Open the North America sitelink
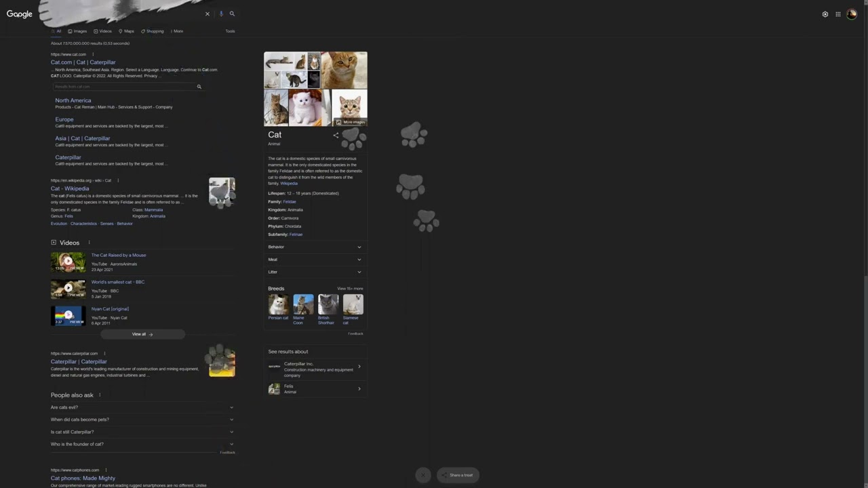This screenshot has width=868, height=488. click(73, 100)
